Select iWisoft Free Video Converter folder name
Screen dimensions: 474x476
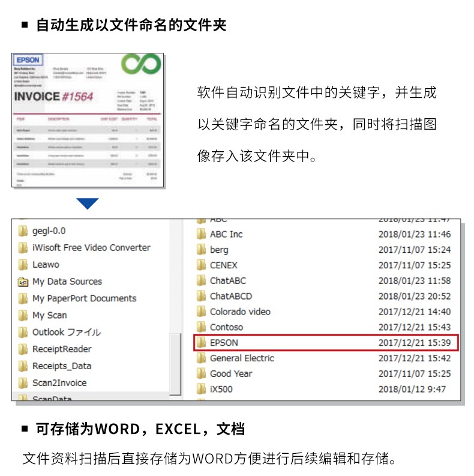click(91, 248)
